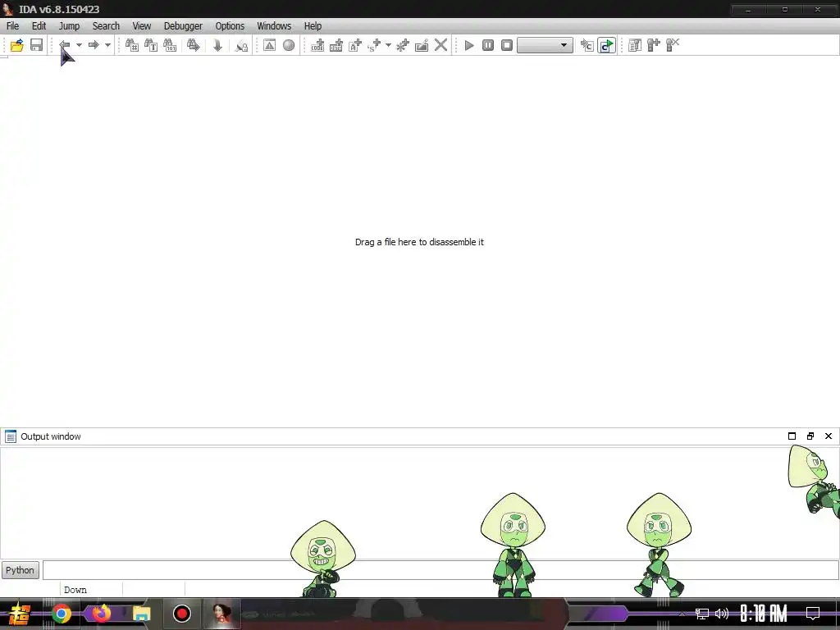Open File Explorer from the taskbar
The image size is (840, 630).
[141, 614]
